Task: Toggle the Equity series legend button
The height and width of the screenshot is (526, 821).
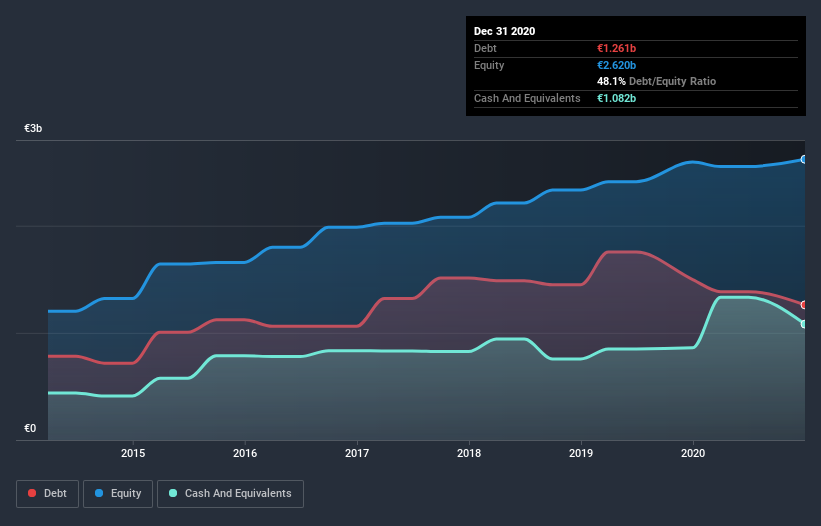Action: point(118,494)
